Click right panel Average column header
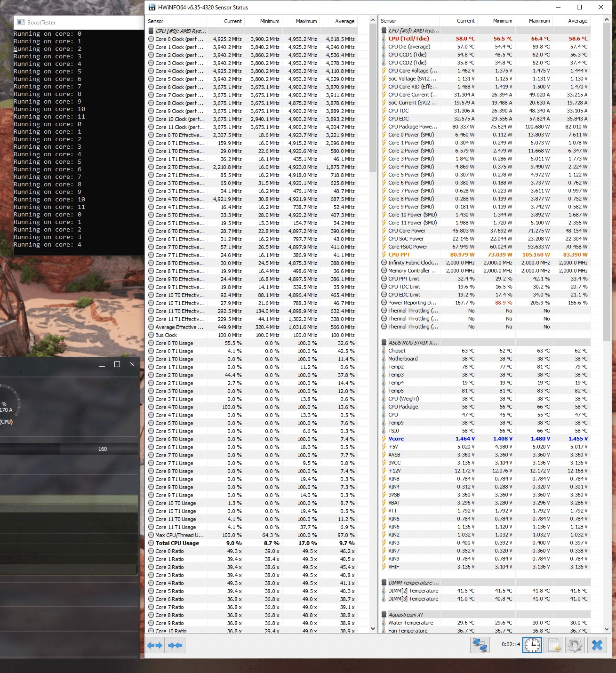Viewport: 616px width, 673px height. (x=571, y=21)
